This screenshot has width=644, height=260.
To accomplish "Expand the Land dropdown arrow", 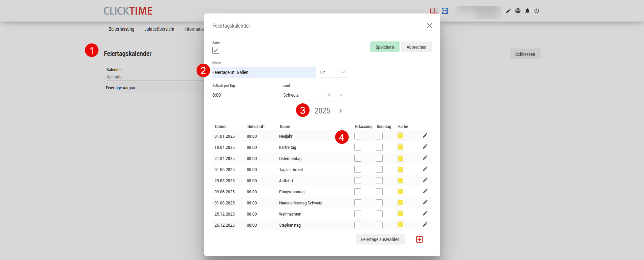I will point(341,95).
